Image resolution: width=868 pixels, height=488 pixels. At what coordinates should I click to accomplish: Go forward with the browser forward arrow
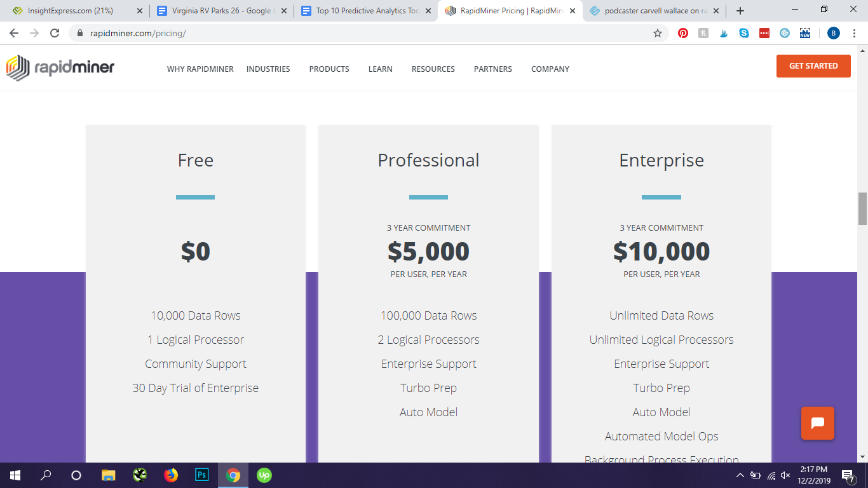pos(34,33)
